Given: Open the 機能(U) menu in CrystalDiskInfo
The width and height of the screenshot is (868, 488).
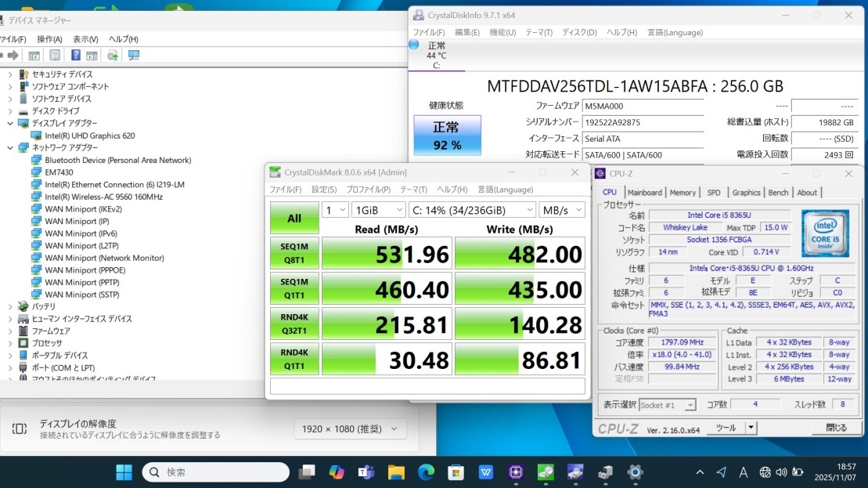Looking at the screenshot, I should tap(502, 32).
